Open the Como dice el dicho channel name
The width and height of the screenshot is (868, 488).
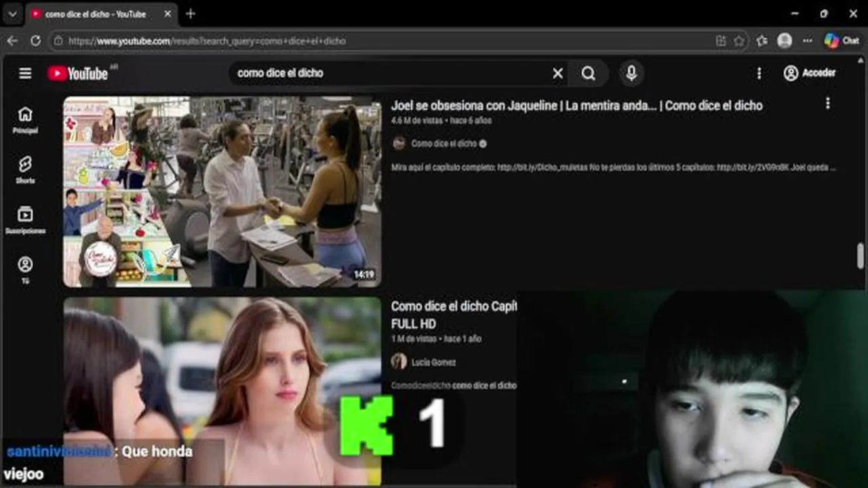coord(443,144)
